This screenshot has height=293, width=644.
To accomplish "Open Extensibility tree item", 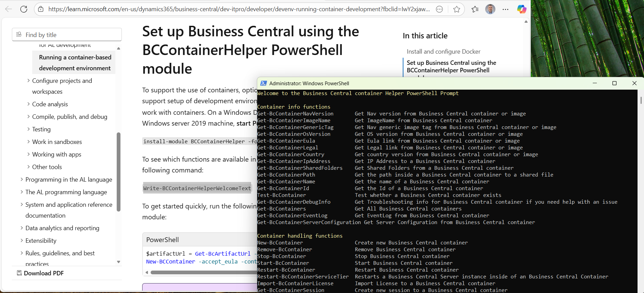I will click(41, 241).
